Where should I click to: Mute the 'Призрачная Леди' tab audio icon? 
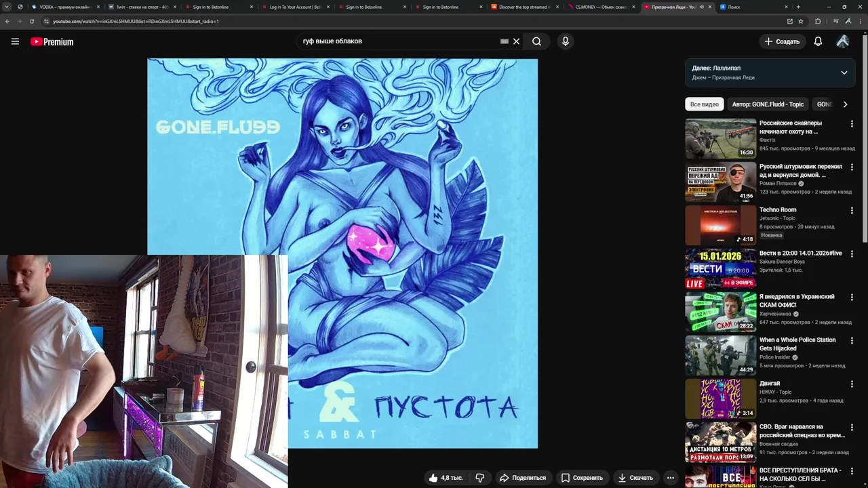(701, 7)
